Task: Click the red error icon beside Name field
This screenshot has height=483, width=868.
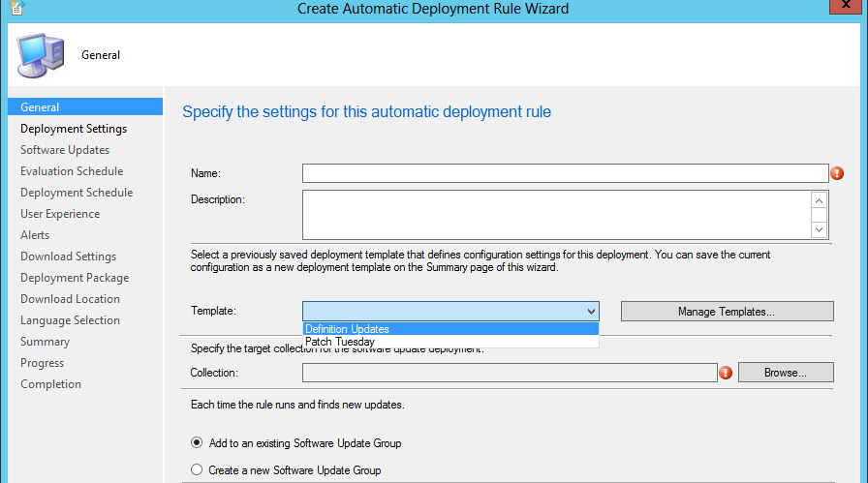Action: tap(837, 173)
